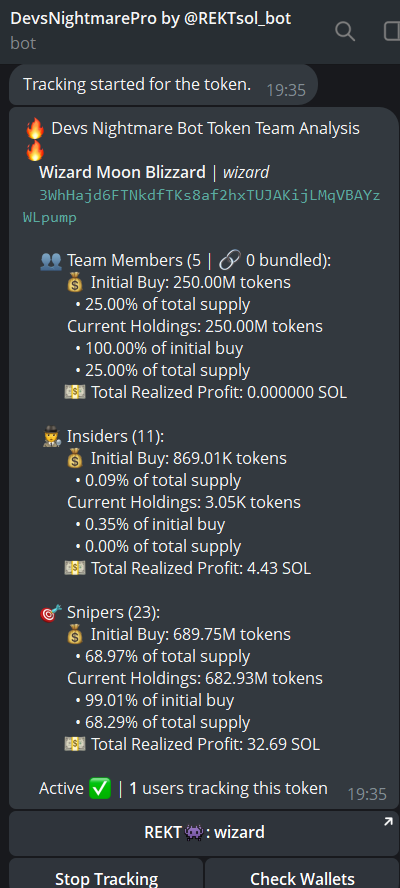Copy the token address 3WhHajd6FTNkdf
The height and width of the screenshot is (888, 400).
[202, 207]
